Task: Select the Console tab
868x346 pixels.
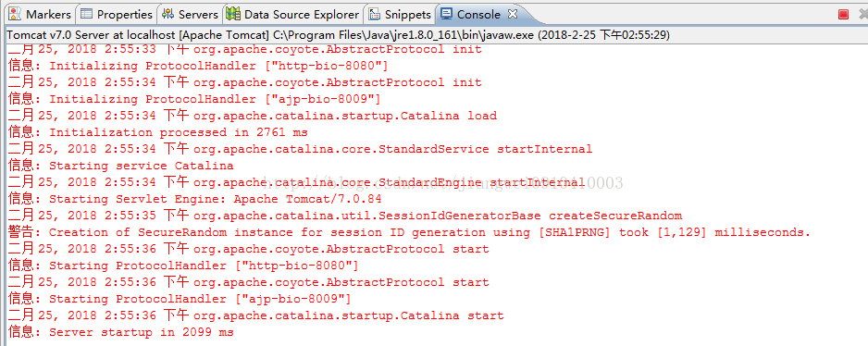Action: [478, 15]
